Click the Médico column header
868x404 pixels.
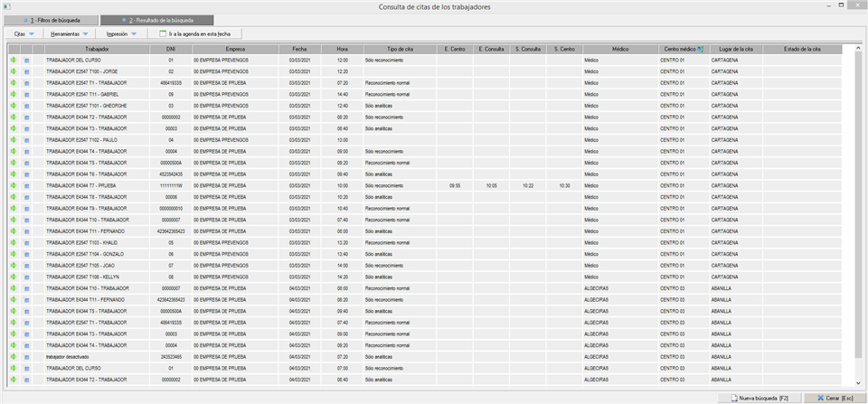coord(620,49)
